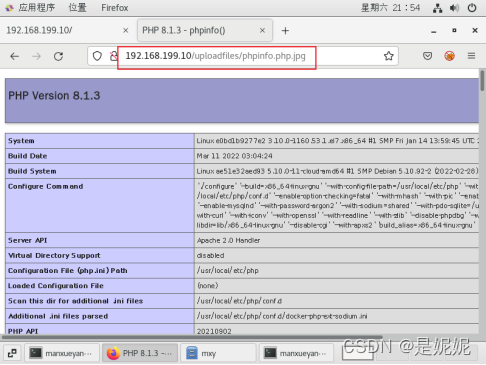Select the PHP 8.1.3 Firefox taskbar item
This screenshot has width=486, height=365.
[x=140, y=353]
